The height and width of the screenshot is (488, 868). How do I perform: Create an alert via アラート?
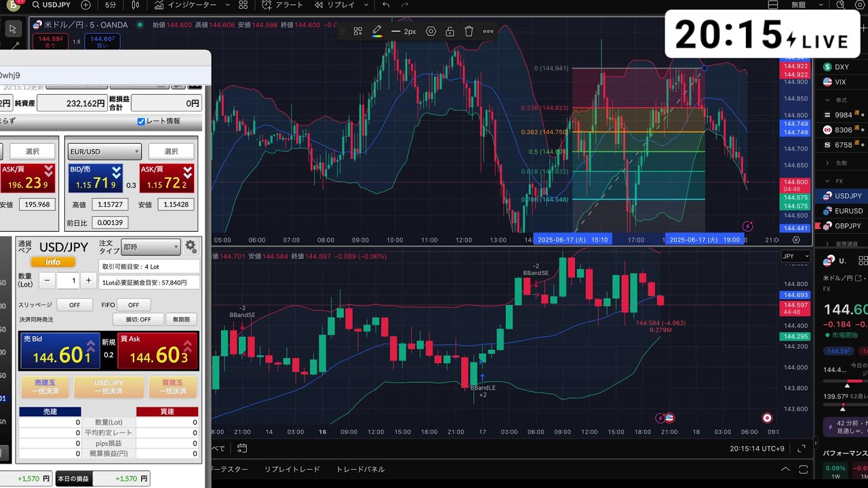click(283, 5)
